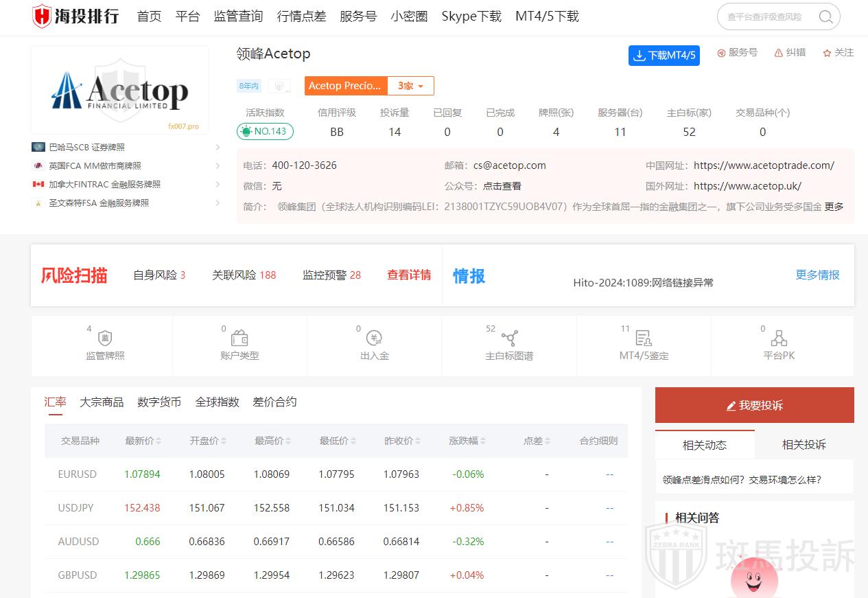Select 监管查询 in top navigation
The width and height of the screenshot is (868, 598).
[238, 16]
